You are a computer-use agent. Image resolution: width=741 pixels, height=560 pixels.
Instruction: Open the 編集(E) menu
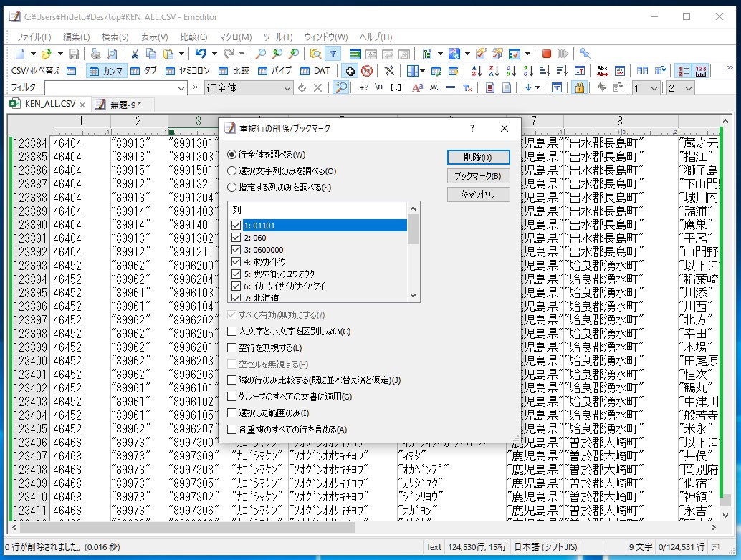pyautogui.click(x=76, y=37)
